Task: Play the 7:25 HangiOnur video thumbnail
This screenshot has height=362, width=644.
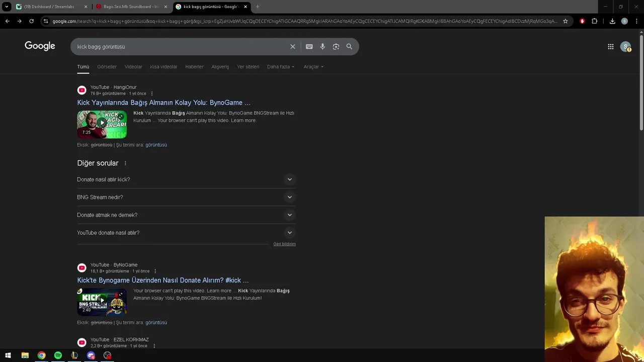Action: [102, 124]
